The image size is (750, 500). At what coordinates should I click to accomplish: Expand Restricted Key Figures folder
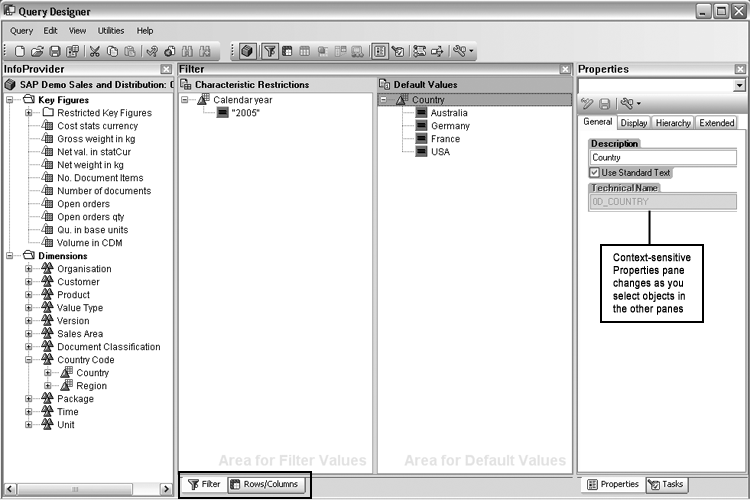point(29,112)
